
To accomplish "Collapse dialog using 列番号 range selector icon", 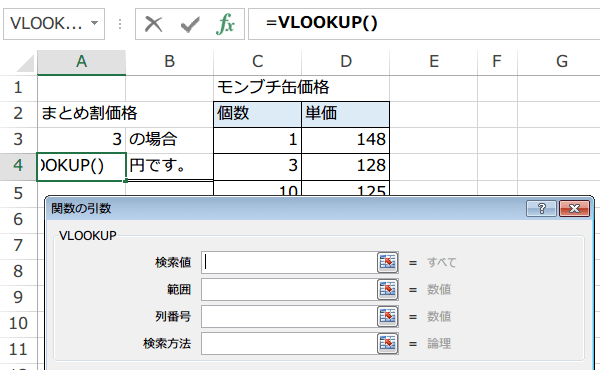I will (388, 317).
